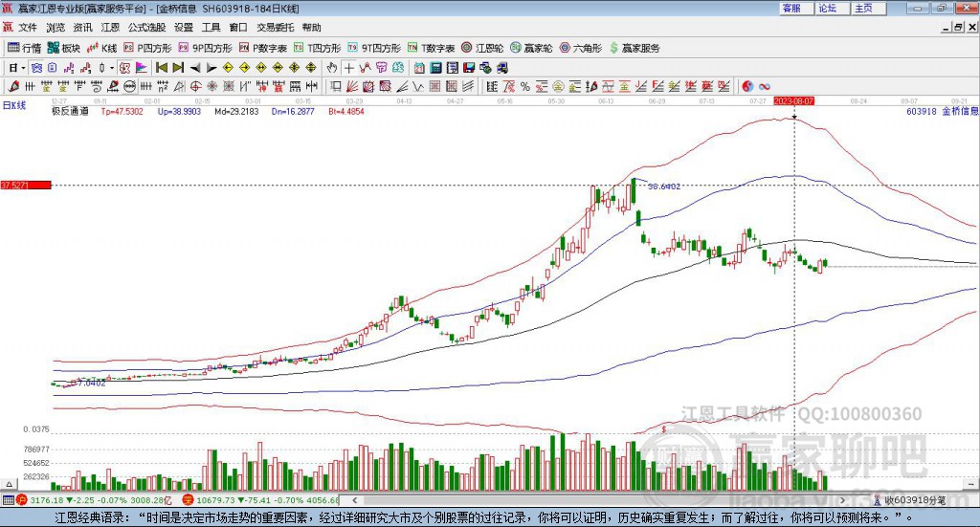
Task: Open the P四方形 price square tool
Action: coord(146,48)
